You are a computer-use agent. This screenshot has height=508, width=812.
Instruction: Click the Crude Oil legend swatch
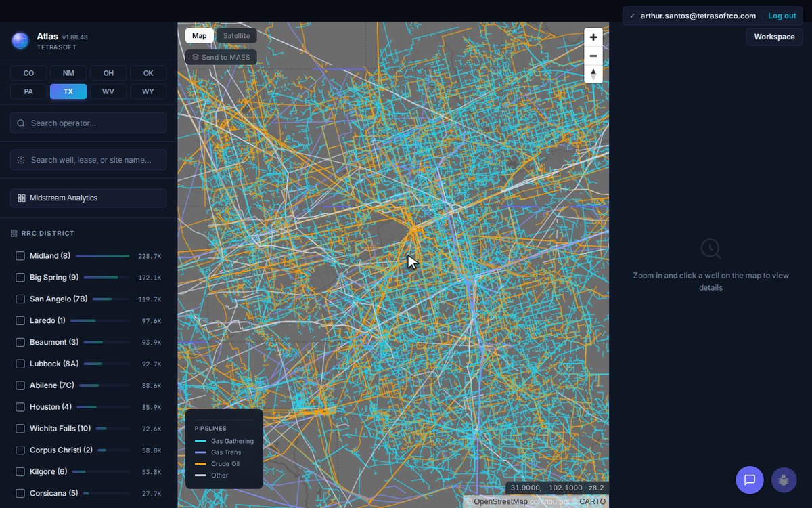coord(200,464)
